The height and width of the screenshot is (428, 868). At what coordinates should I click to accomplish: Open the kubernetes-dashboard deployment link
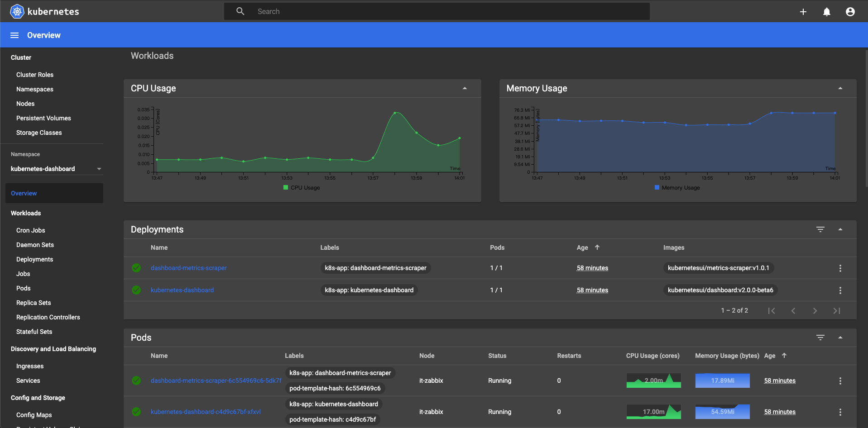pos(182,290)
